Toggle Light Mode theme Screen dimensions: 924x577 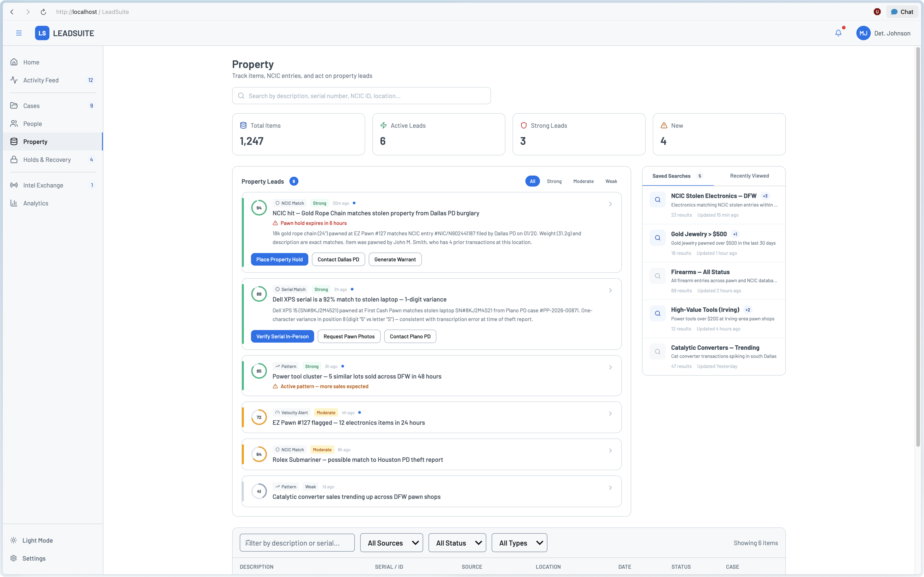pos(37,540)
